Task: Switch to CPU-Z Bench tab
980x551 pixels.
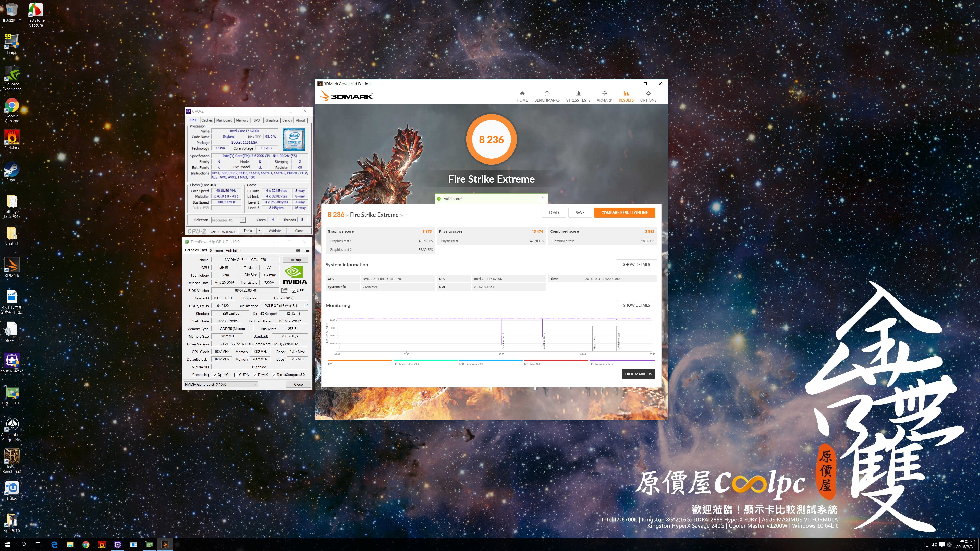Action: click(287, 120)
